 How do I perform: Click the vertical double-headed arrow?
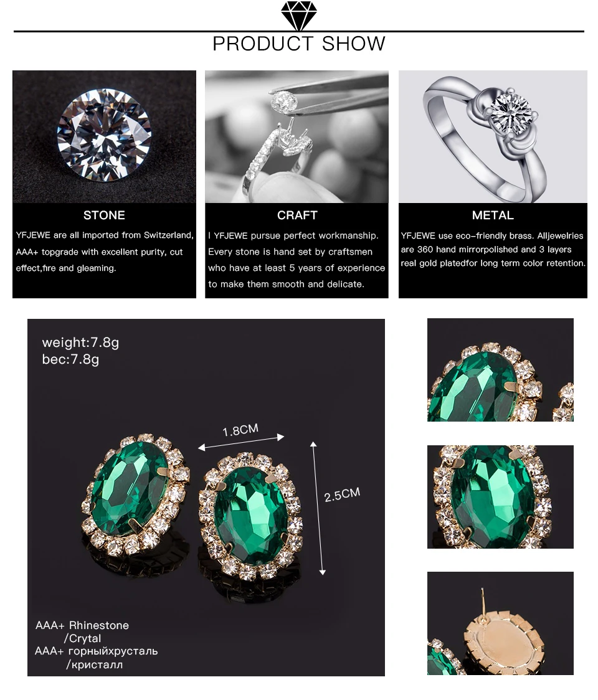click(x=318, y=508)
